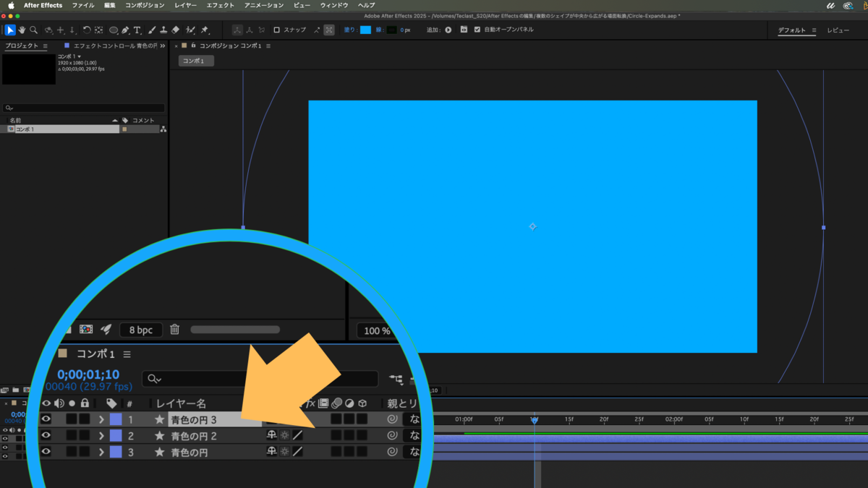868x488 pixels.
Task: Select the Rotation tool
Action: point(86,30)
